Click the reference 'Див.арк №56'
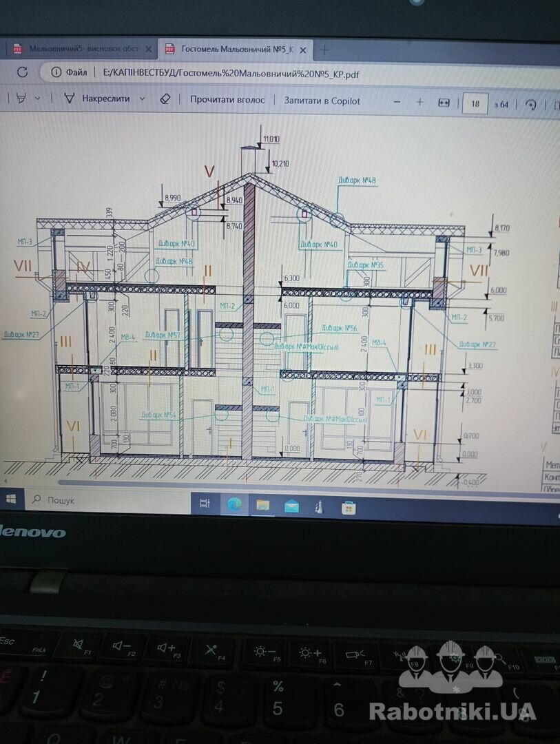This screenshot has width=560, height=744. (340, 328)
